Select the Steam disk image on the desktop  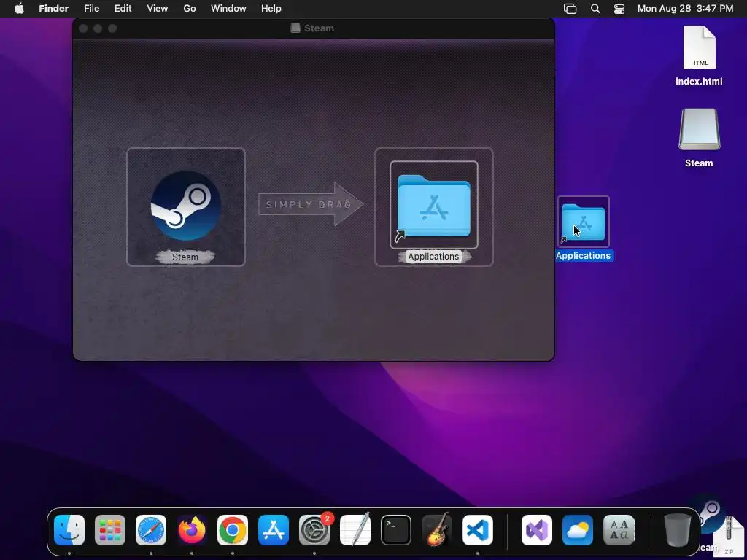699,130
